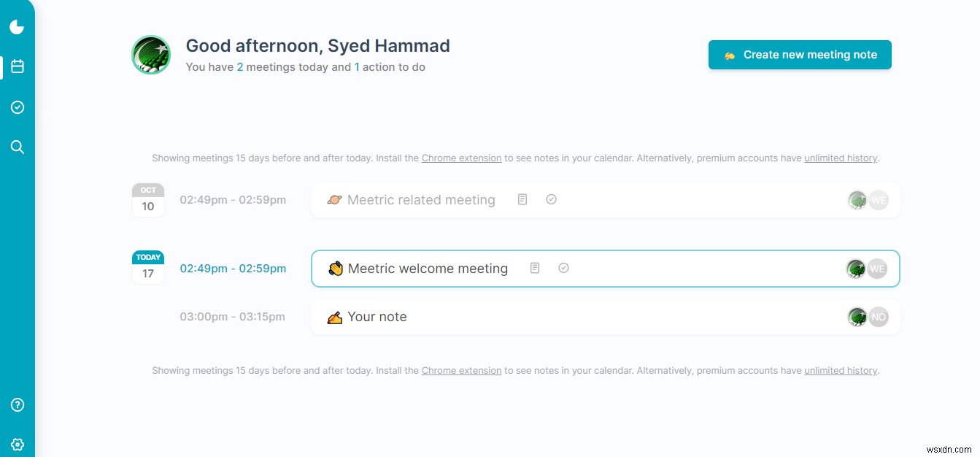Viewport: 980px width, 457px height.
Task: Open help via the question mark icon
Action: click(x=17, y=404)
